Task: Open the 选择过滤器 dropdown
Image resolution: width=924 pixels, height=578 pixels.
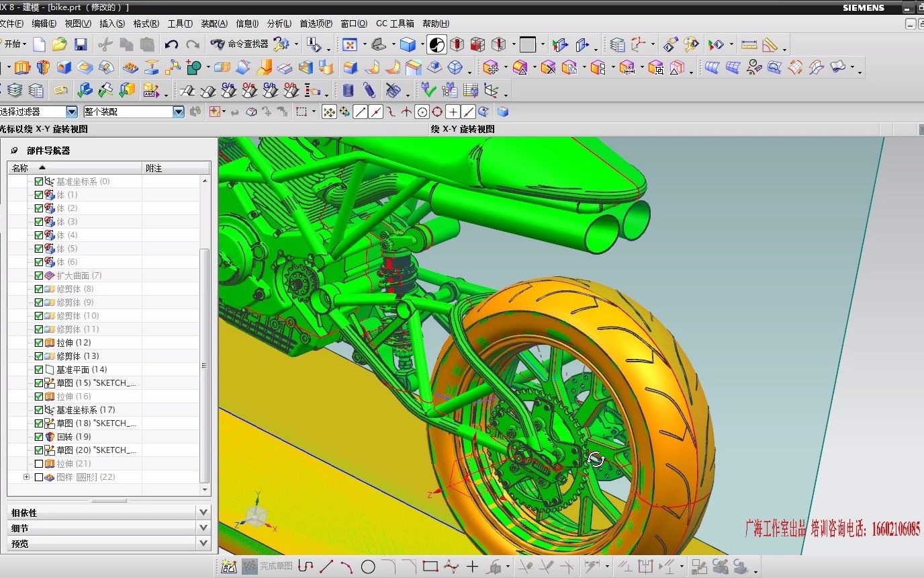Action: coord(72,112)
